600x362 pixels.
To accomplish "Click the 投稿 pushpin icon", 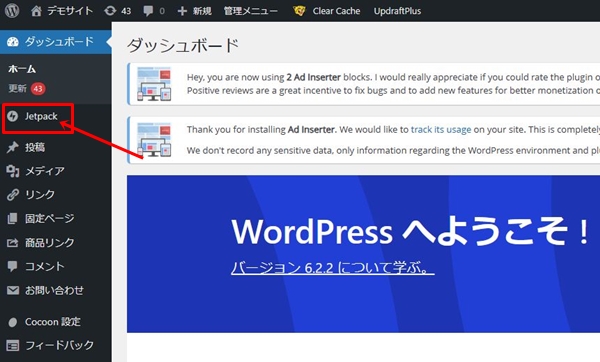I will (13, 147).
